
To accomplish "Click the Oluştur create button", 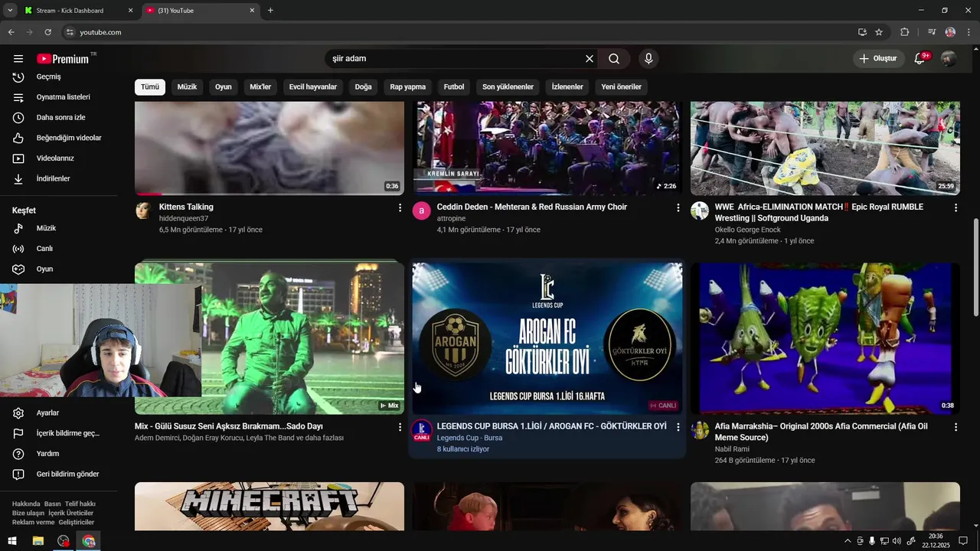I will [x=878, y=59].
